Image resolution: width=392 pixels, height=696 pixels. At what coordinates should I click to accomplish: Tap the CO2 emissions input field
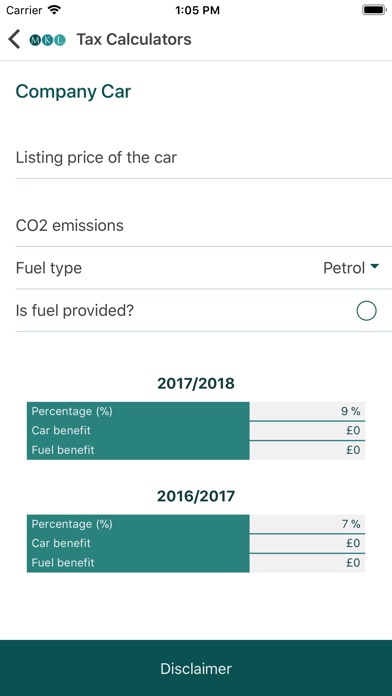click(203, 225)
